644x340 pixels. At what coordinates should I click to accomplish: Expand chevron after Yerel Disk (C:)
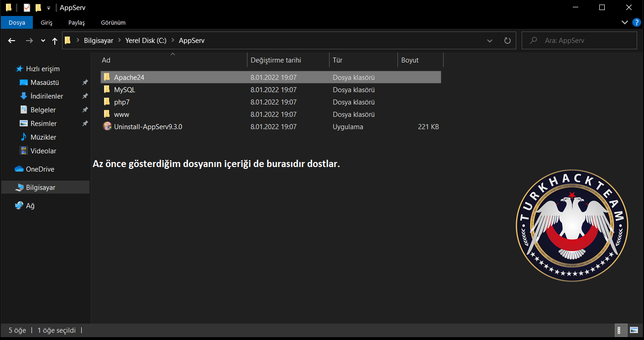[173, 41]
